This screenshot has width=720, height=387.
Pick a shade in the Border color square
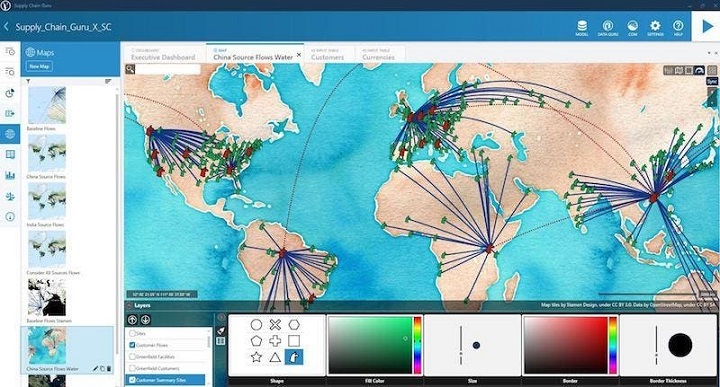coord(566,345)
